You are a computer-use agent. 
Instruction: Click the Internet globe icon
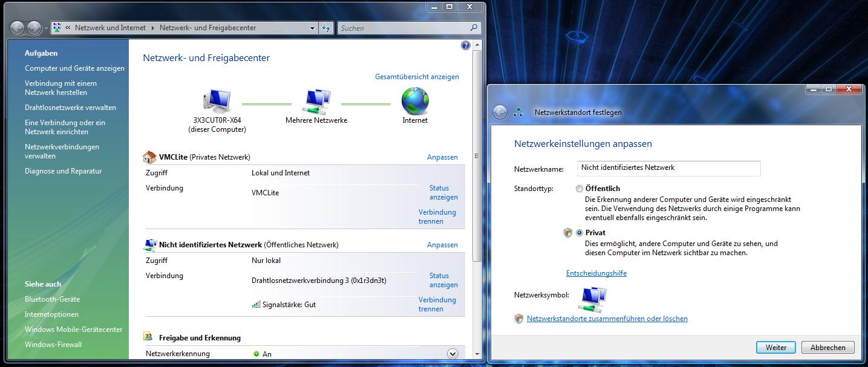click(x=415, y=101)
